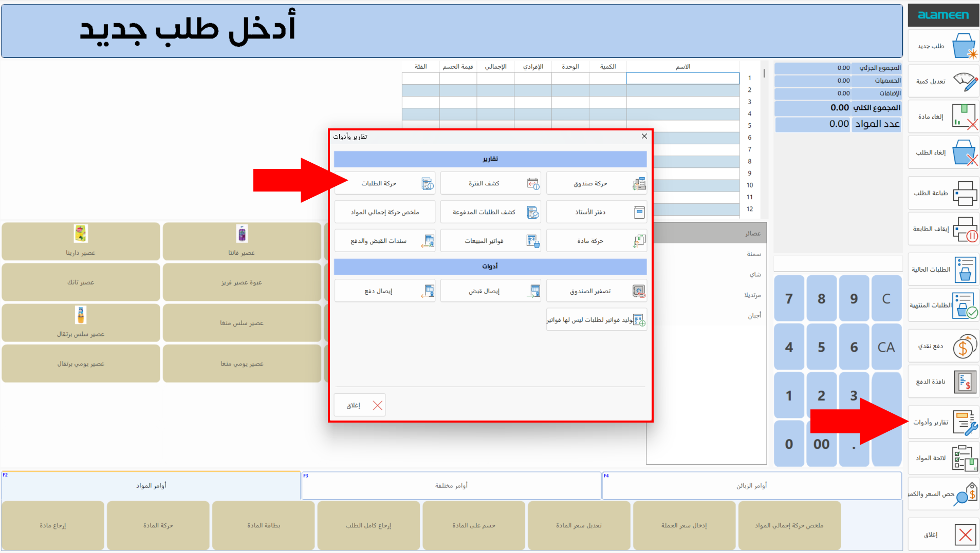
Task: Click the sidebar close button (إغلاق) with red X
Action: point(944,535)
